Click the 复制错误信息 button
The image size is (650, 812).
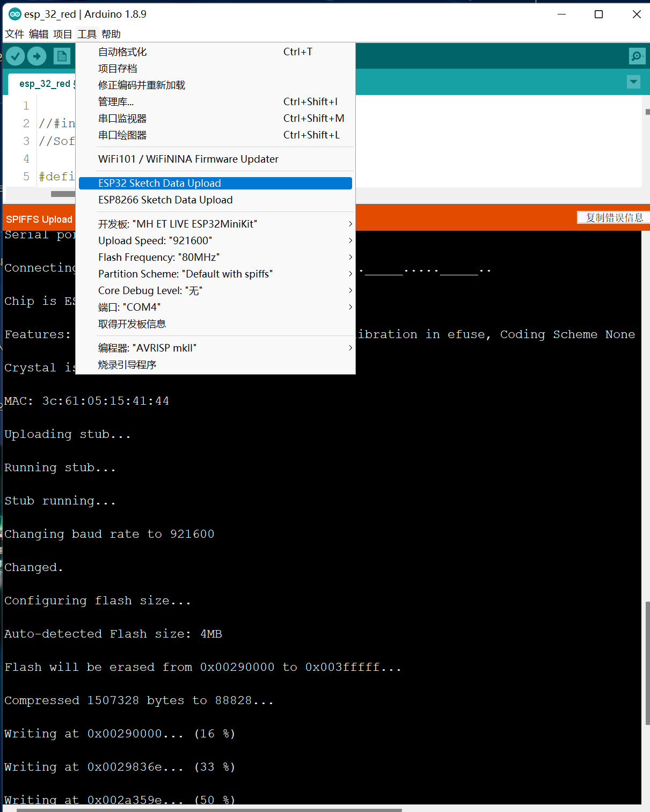(x=614, y=217)
